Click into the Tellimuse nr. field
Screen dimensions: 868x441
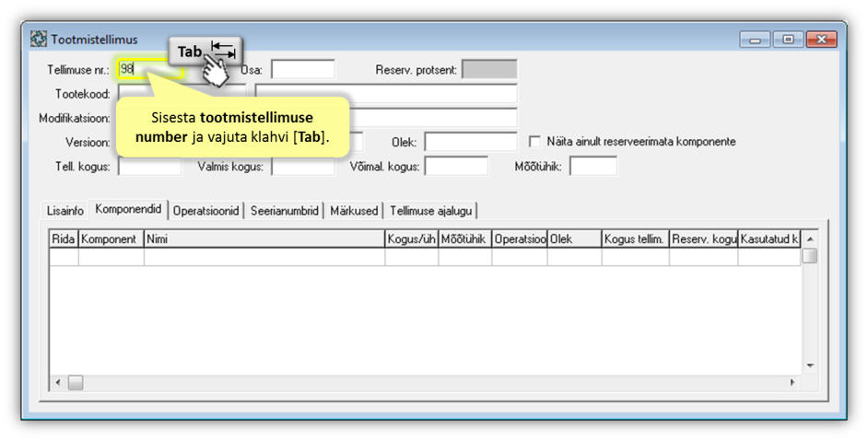150,69
